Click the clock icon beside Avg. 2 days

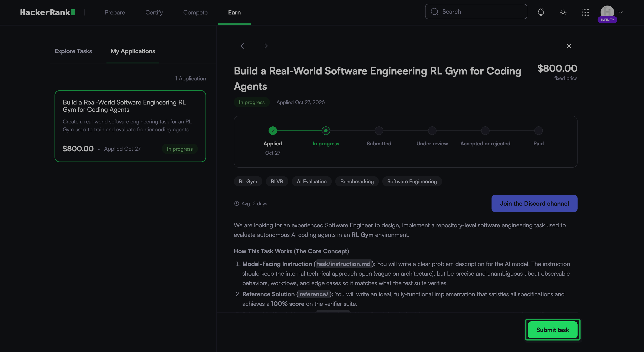point(237,203)
